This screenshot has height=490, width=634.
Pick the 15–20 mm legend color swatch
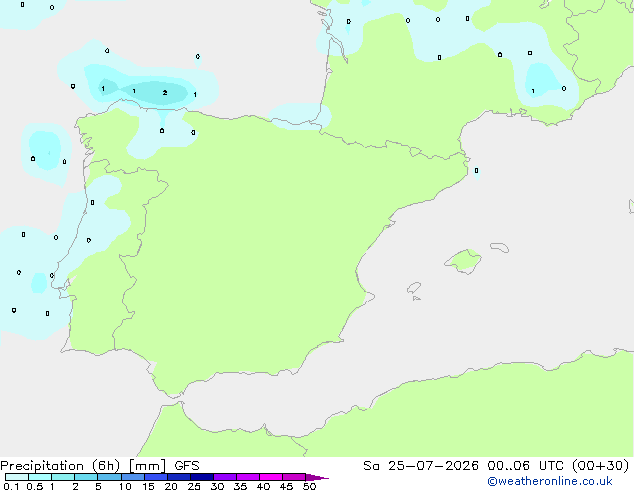coord(156,477)
